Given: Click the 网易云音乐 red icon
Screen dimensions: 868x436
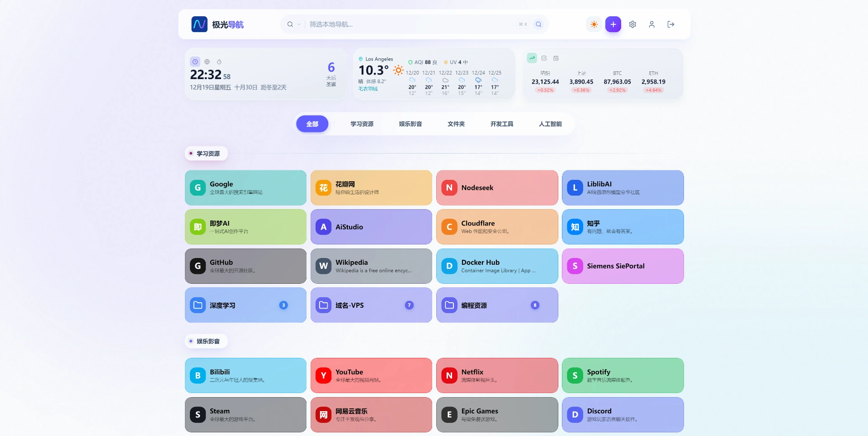Looking at the screenshot, I should click(324, 415).
